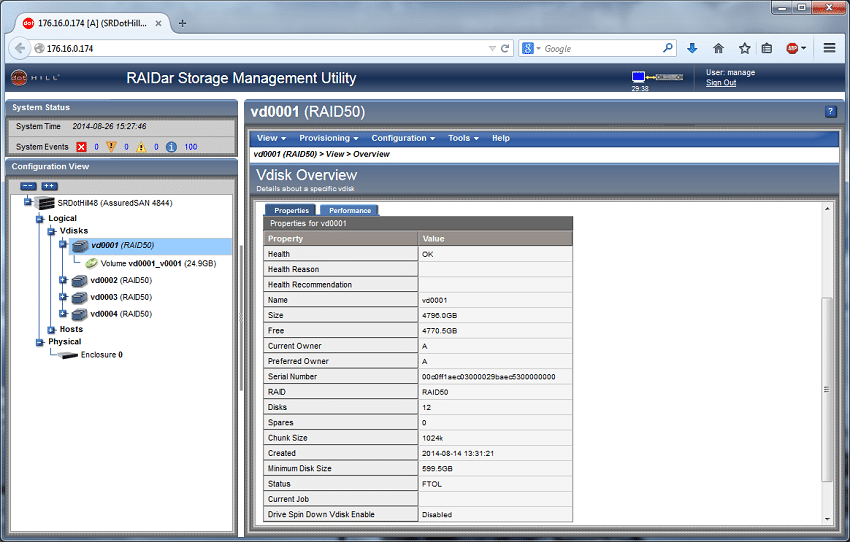850x542 pixels.
Task: Select vd0004 (RAID50) in the tree
Action: [121, 314]
